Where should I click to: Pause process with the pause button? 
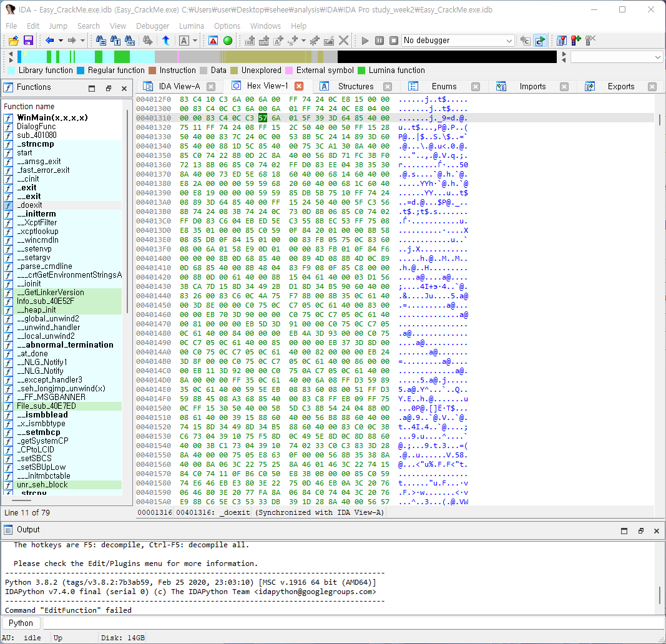[x=380, y=41]
